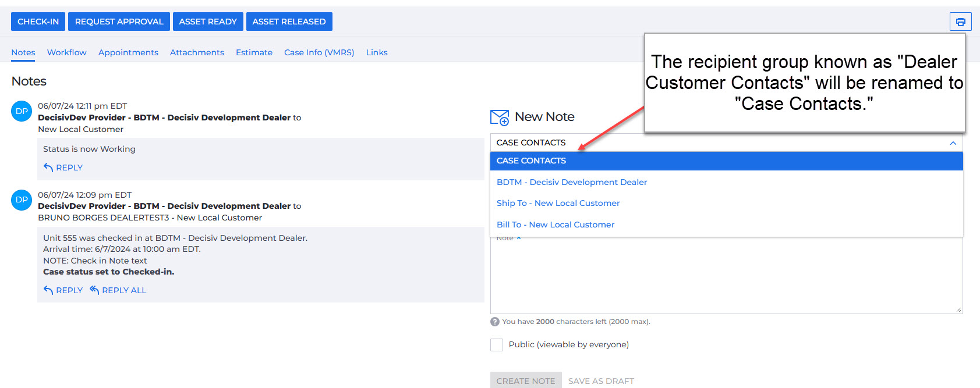Choose BDTM - Decisiv Development Dealer recipient
Screen dimensions: 980x388
571,182
